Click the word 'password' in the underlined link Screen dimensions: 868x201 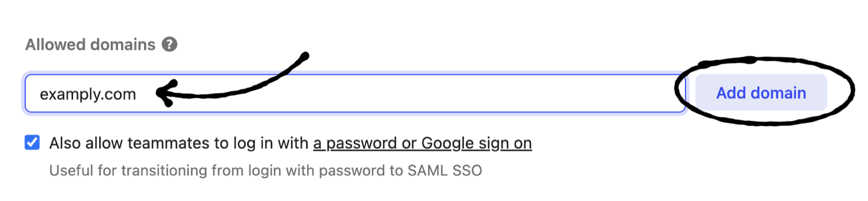tap(361, 144)
